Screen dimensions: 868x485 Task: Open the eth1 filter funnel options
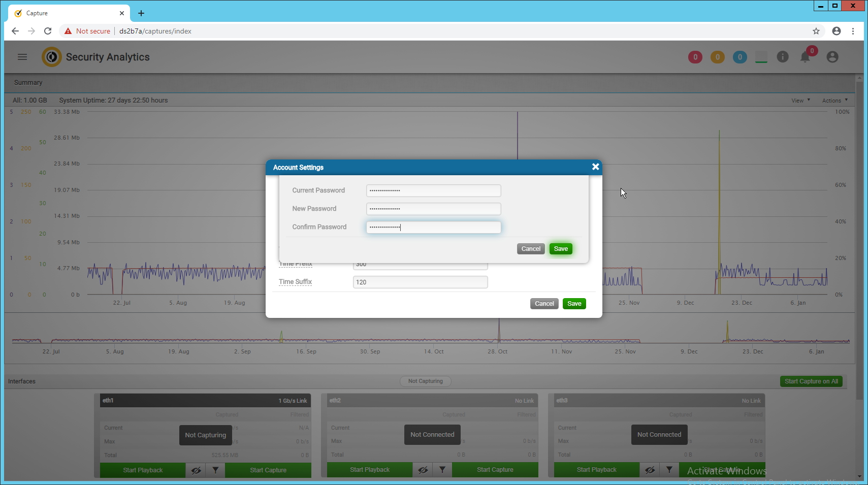pyautogui.click(x=215, y=470)
